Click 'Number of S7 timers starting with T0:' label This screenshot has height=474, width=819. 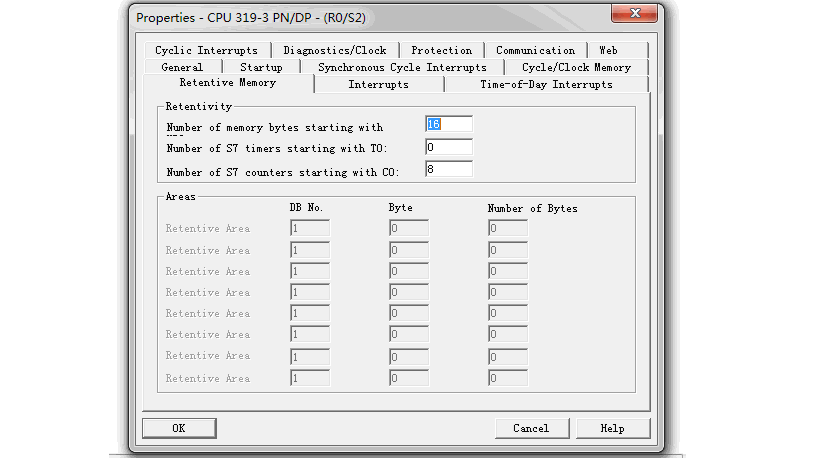(277, 148)
